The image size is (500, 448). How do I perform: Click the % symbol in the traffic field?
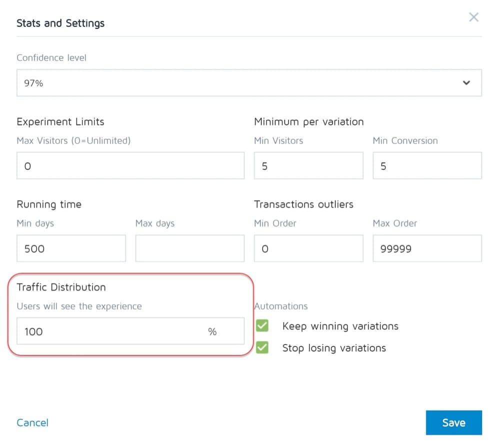pos(212,331)
